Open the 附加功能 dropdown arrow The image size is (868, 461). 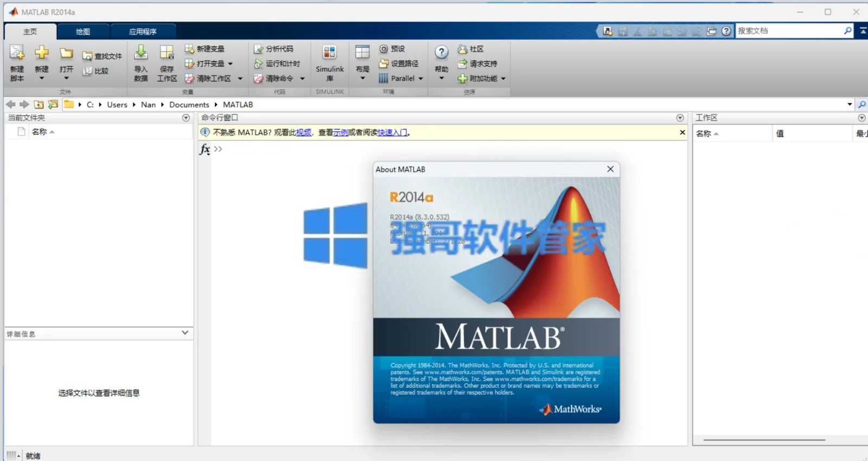503,79
